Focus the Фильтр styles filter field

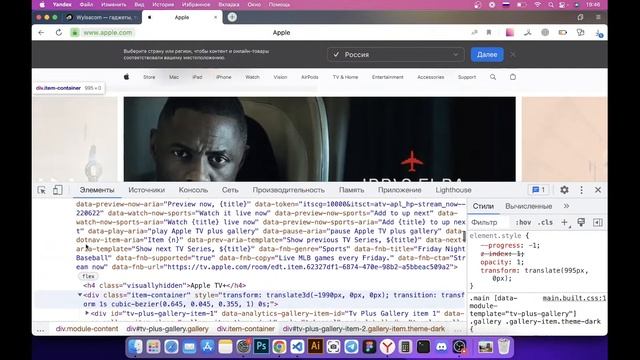point(490,222)
